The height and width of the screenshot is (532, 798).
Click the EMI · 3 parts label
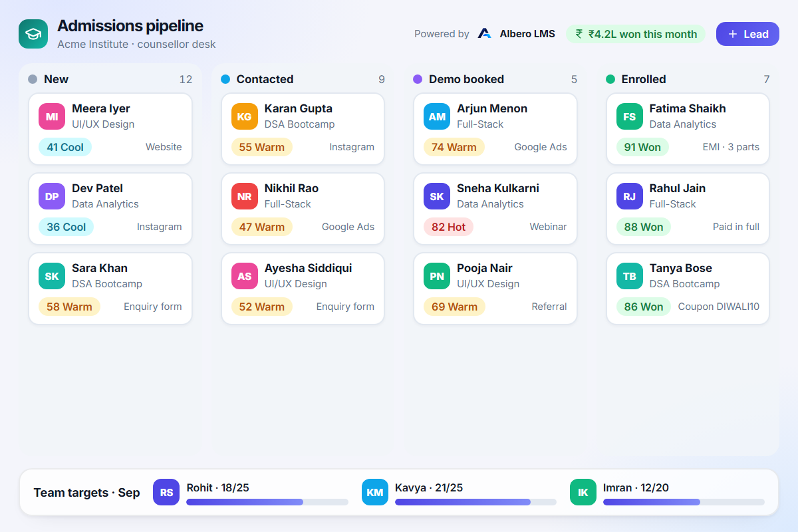[x=731, y=147]
